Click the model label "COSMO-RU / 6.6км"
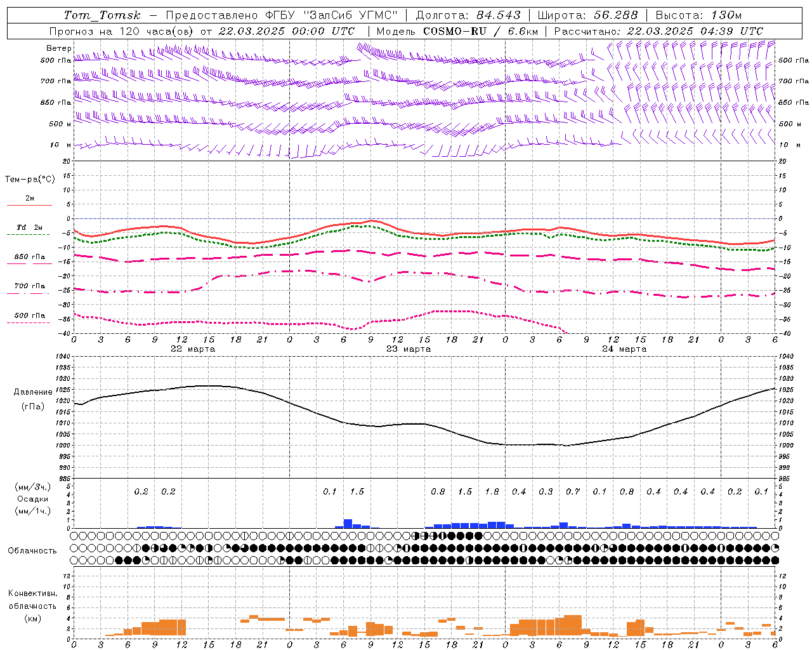Viewport: 812px width, 650px height. 481,31
